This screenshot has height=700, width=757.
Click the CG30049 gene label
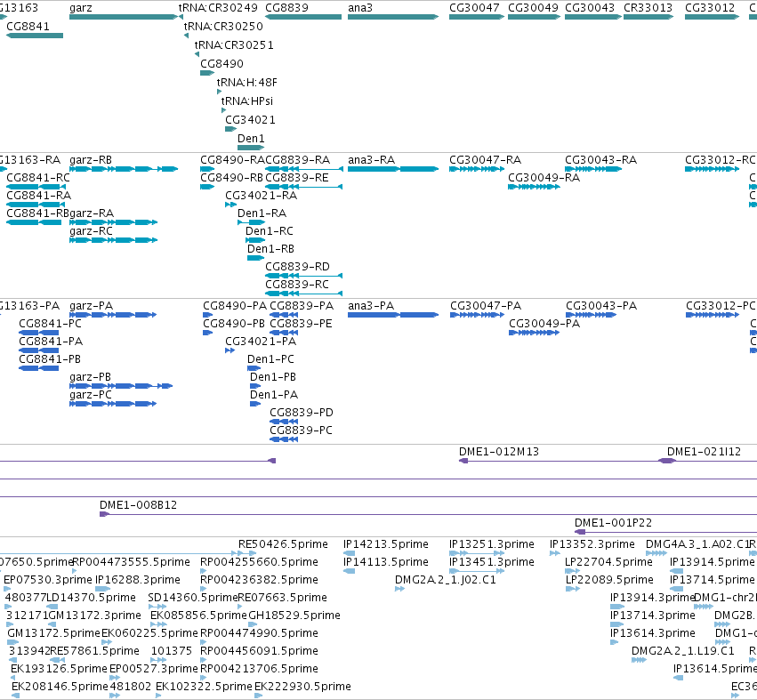point(533,8)
